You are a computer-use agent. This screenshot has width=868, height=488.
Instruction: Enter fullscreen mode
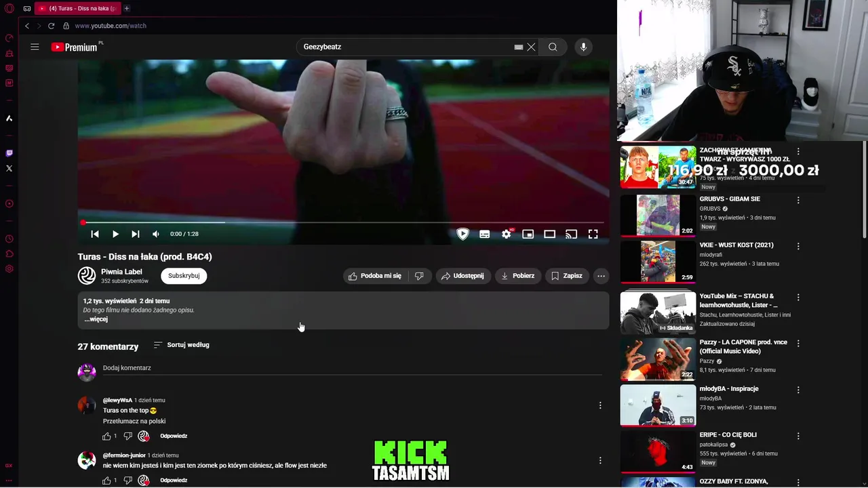click(593, 234)
